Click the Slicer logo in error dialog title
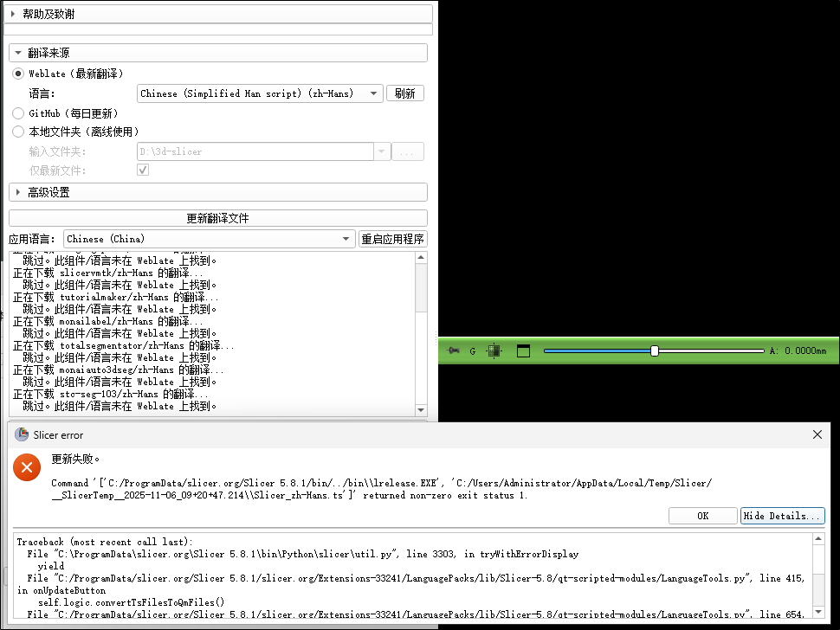The width and height of the screenshot is (840, 630). point(22,435)
